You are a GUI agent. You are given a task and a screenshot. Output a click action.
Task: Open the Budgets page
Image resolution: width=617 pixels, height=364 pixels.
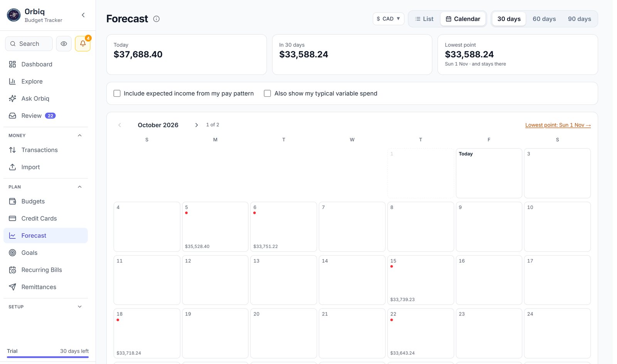[x=46, y=201]
